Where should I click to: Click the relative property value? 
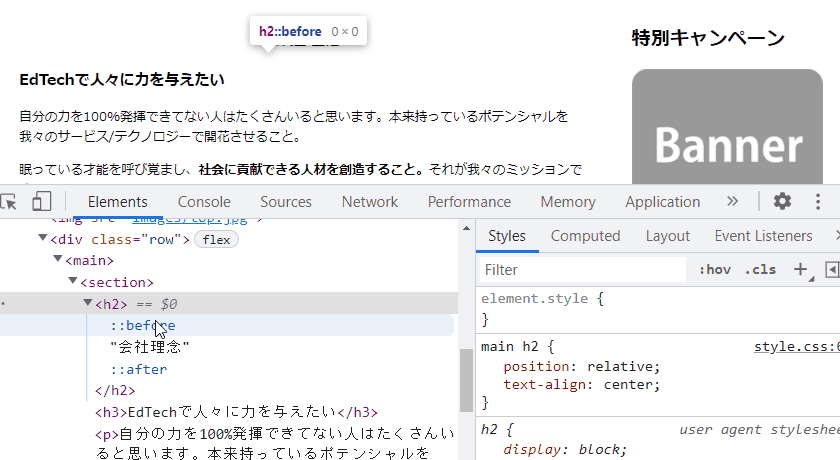[x=620, y=367]
